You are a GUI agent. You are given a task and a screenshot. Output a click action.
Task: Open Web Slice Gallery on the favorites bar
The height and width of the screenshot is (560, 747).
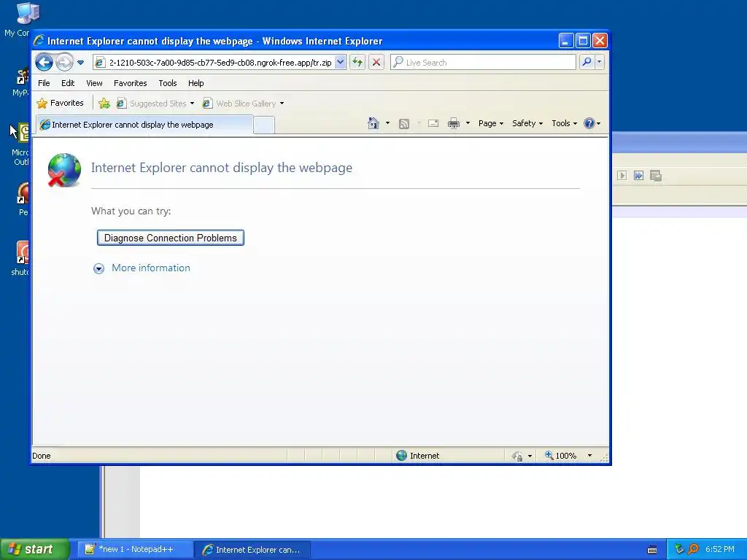[x=243, y=104]
